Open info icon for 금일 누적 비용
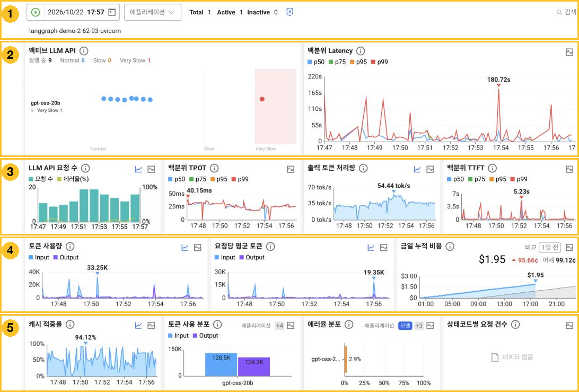 (x=450, y=247)
